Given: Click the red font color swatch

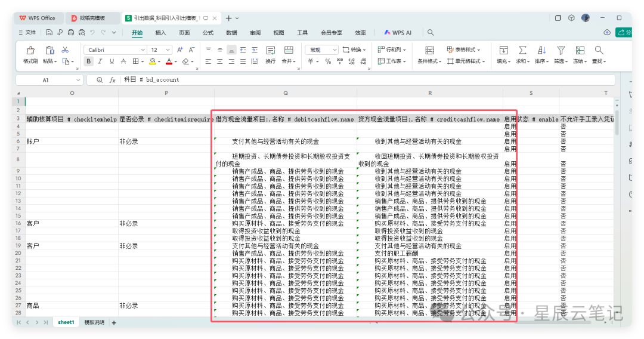Looking at the screenshot, I should [169, 61].
